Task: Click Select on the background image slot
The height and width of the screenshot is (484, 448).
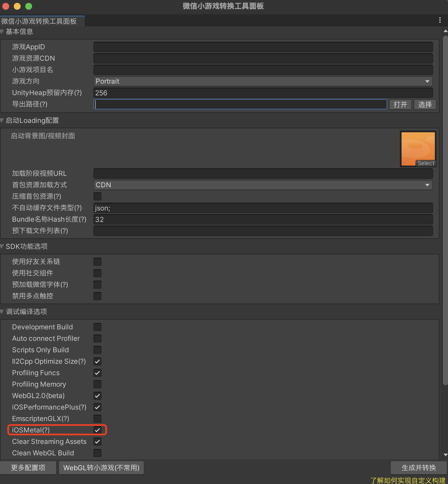Action: [x=426, y=163]
